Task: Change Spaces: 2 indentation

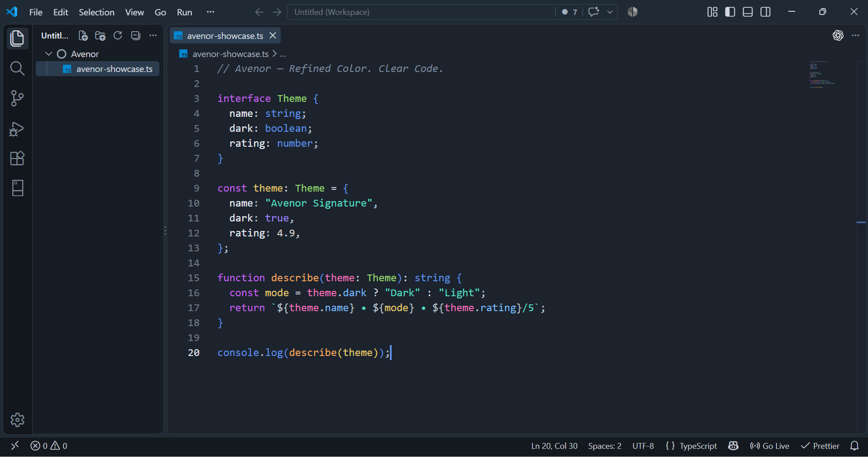Action: pyautogui.click(x=604, y=446)
